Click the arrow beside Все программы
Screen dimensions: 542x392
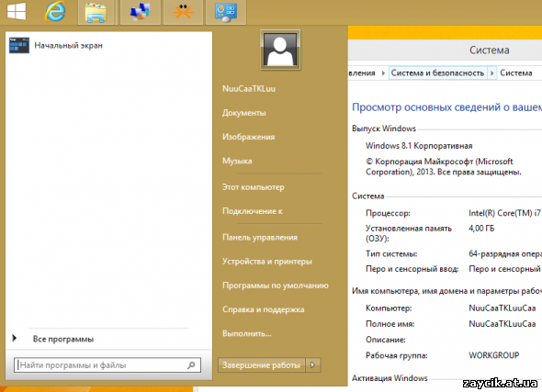(x=14, y=338)
